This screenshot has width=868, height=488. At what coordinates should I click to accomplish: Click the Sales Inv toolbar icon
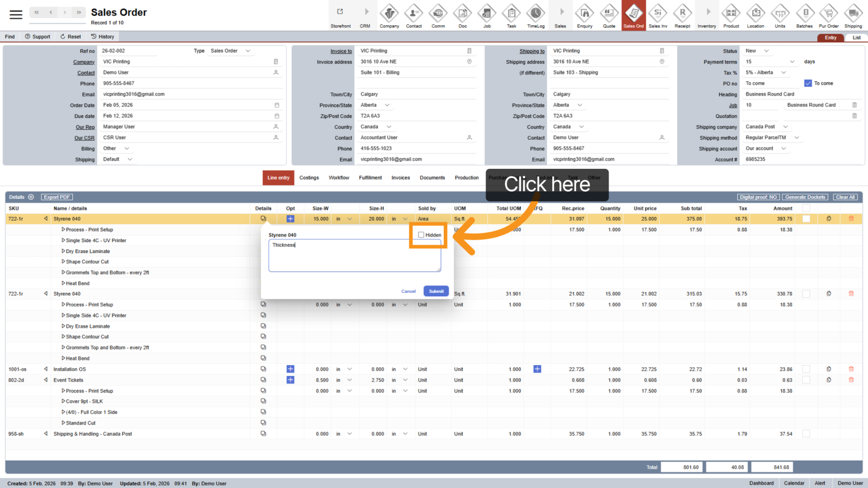pyautogui.click(x=658, y=15)
